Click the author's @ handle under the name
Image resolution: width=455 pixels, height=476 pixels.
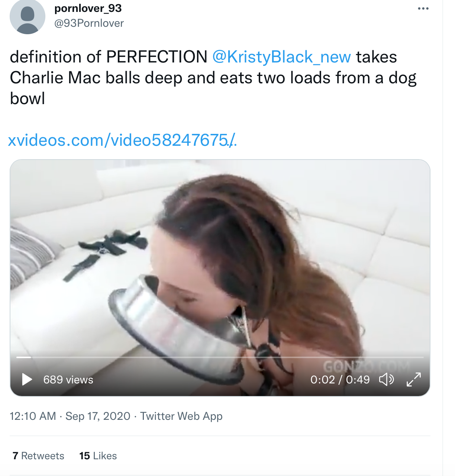pos(89,23)
